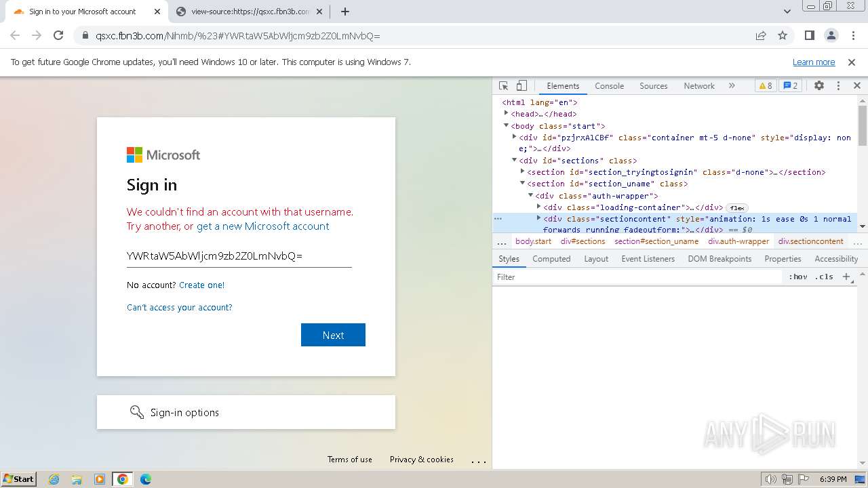This screenshot has height=488, width=868.
Task: Collapse the body class="start" node
Action: 506,125
